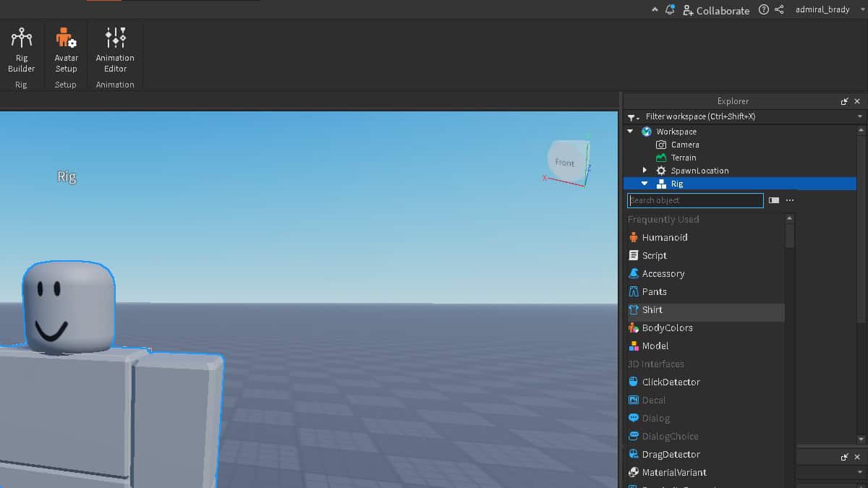Insert a Model object
868x488 pixels.
[x=655, y=346]
